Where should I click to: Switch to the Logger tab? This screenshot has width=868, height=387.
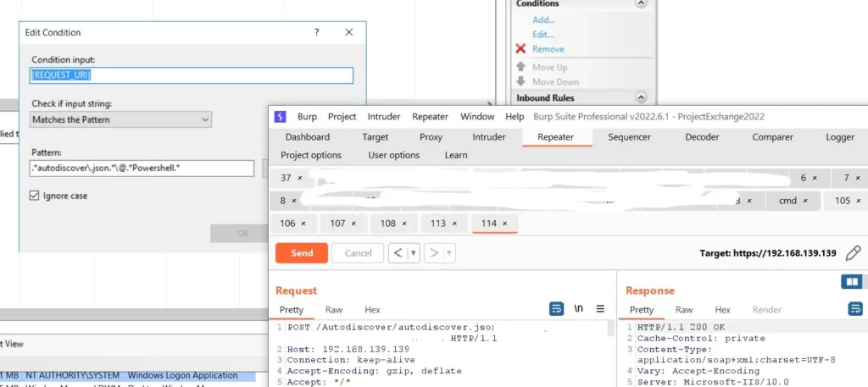click(x=840, y=137)
